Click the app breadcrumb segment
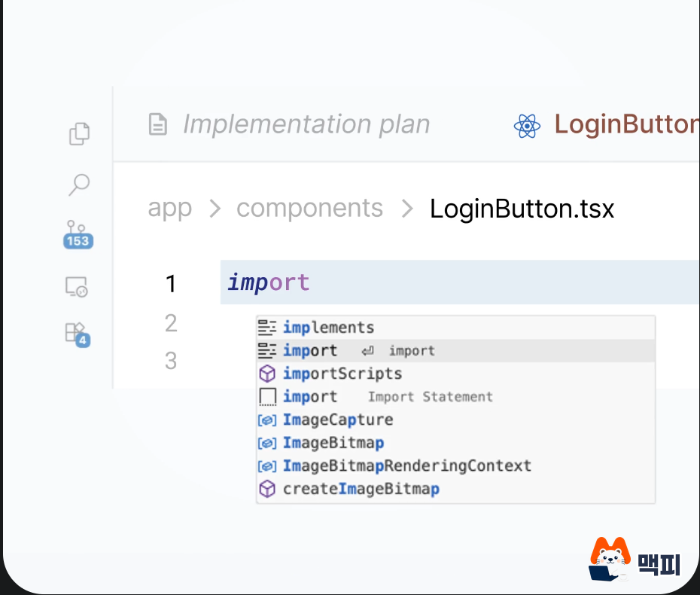Screen dimensions: 700x595 tap(170, 208)
